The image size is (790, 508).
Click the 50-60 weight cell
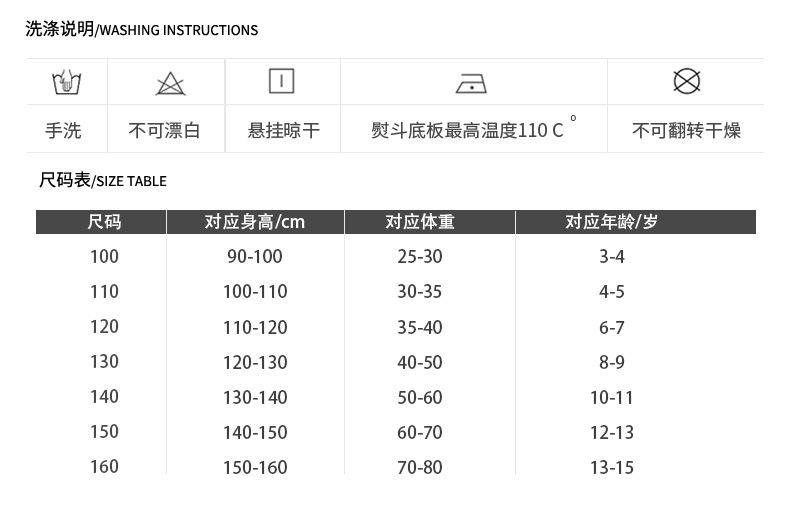click(420, 397)
